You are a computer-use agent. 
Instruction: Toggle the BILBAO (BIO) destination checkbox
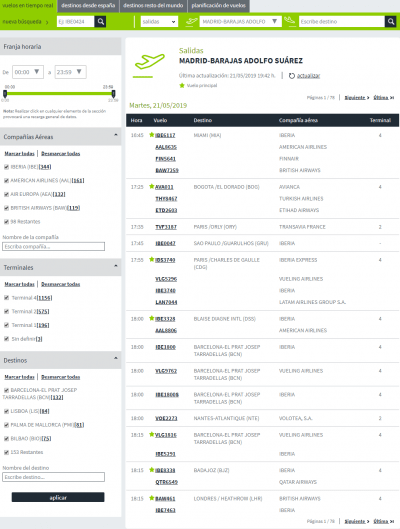point(6,439)
